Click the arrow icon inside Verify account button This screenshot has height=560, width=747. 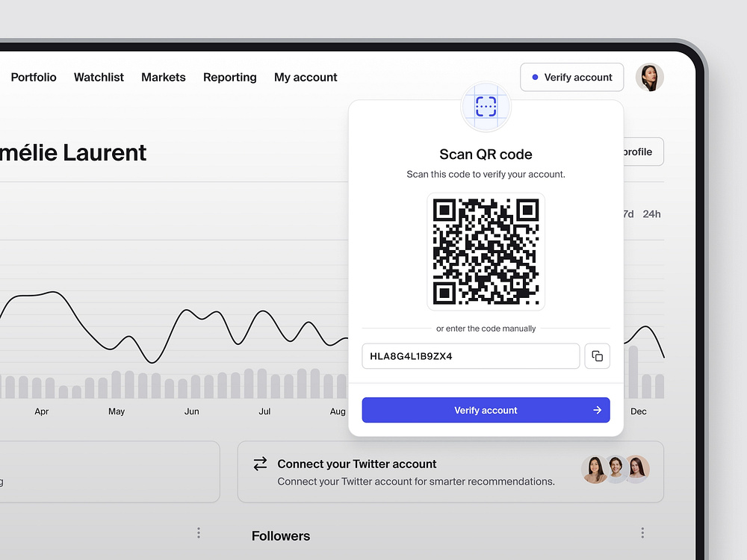[596, 410]
